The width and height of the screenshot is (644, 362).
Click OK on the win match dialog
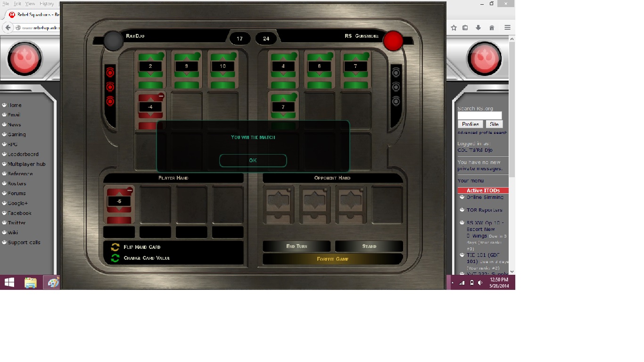[x=253, y=160]
